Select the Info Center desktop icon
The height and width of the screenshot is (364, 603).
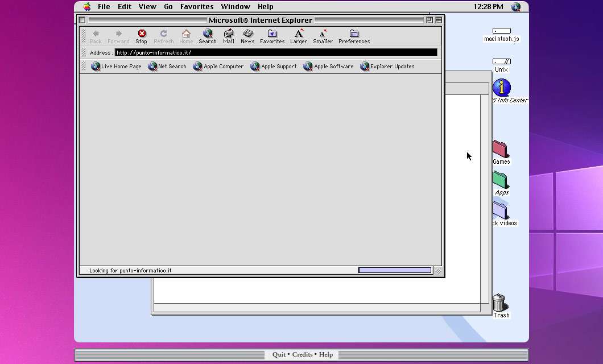click(x=502, y=88)
